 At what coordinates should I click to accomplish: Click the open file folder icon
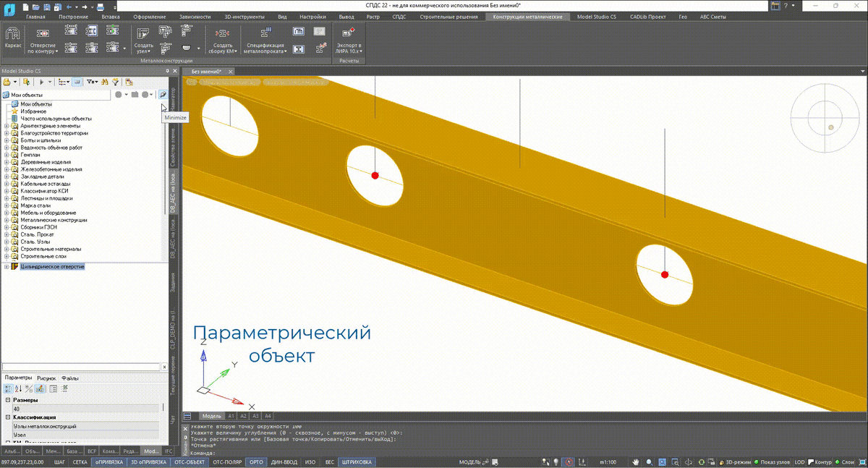36,6
